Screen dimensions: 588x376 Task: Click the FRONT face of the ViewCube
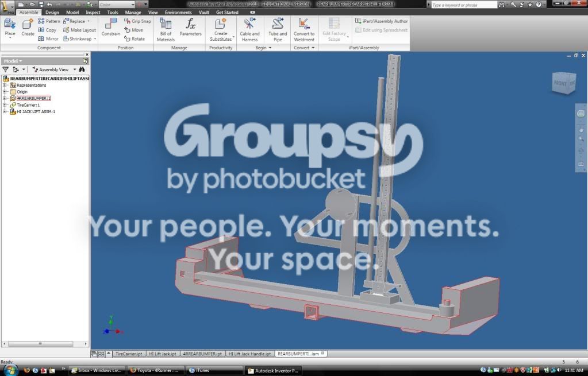[560, 83]
